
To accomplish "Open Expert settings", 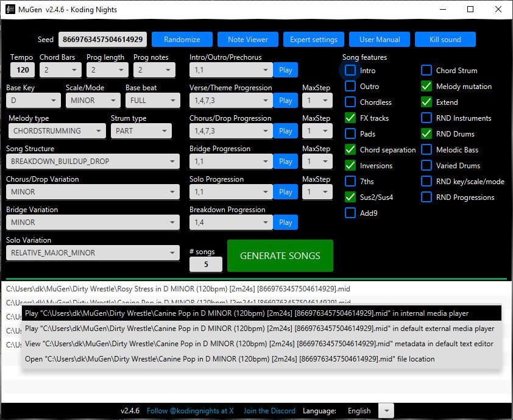I will click(x=313, y=39).
